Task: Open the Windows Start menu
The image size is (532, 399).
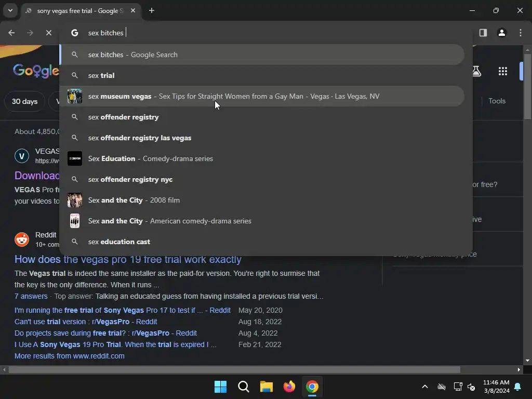Action: pyautogui.click(x=220, y=387)
